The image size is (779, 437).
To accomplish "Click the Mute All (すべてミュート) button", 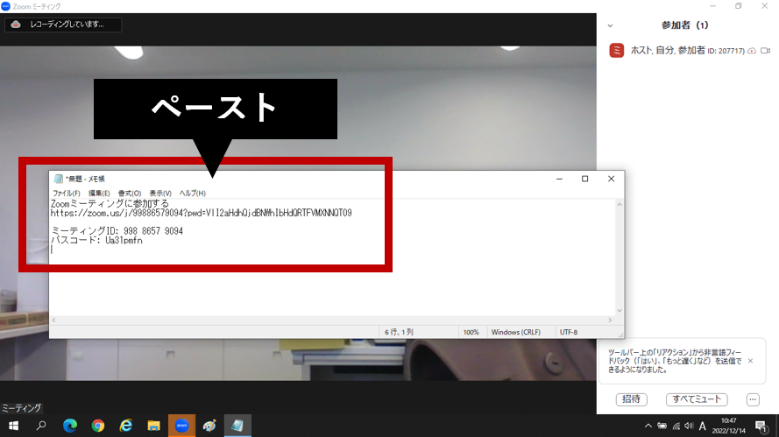I will [697, 399].
